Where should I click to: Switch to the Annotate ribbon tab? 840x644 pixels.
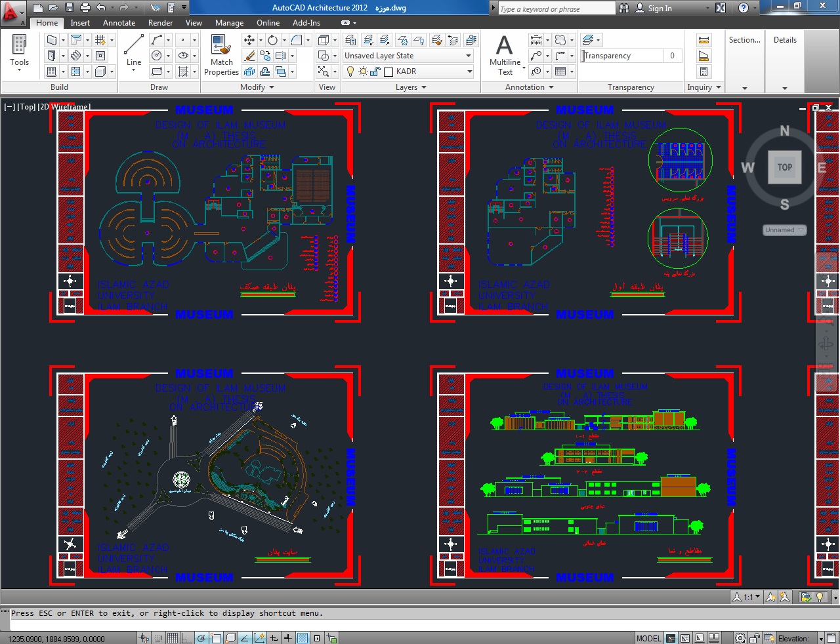(x=119, y=22)
